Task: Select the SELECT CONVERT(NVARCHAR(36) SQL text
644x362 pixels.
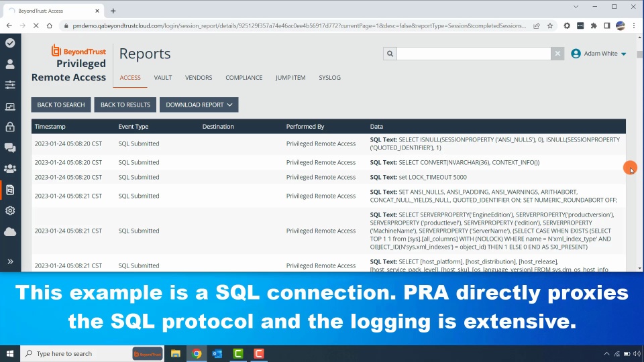Action: click(469, 162)
